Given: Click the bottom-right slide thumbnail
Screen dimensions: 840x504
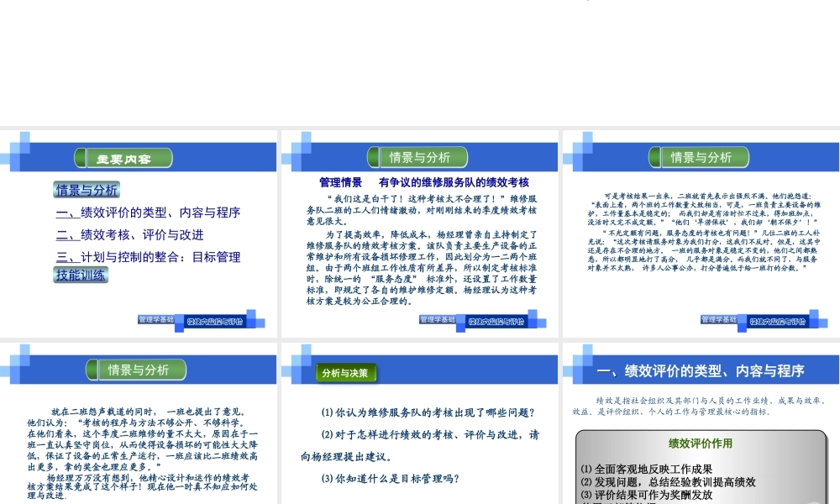Looking at the screenshot, I should pos(699,420).
